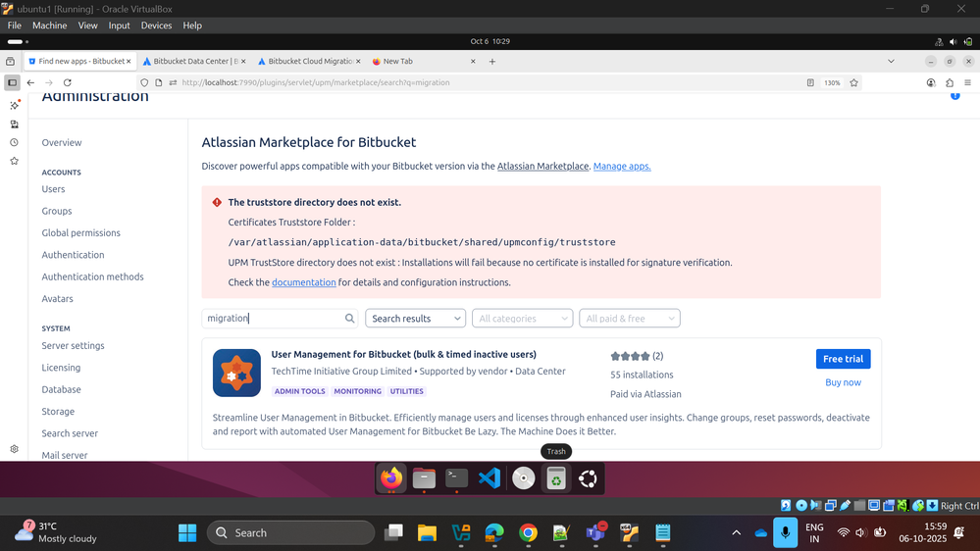The width and height of the screenshot is (980, 551).
Task: Open Visual Studio Code from the Ubuntu dock
Action: click(490, 478)
